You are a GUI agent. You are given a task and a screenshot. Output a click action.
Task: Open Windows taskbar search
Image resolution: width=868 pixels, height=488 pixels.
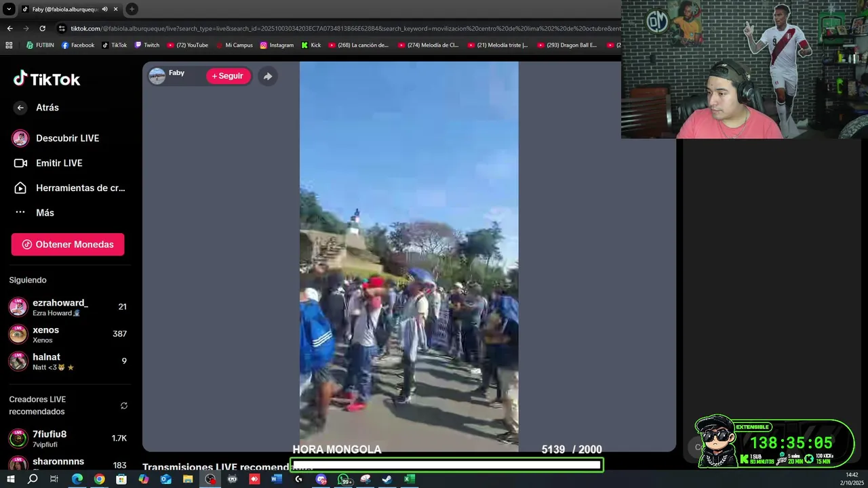coord(33,479)
